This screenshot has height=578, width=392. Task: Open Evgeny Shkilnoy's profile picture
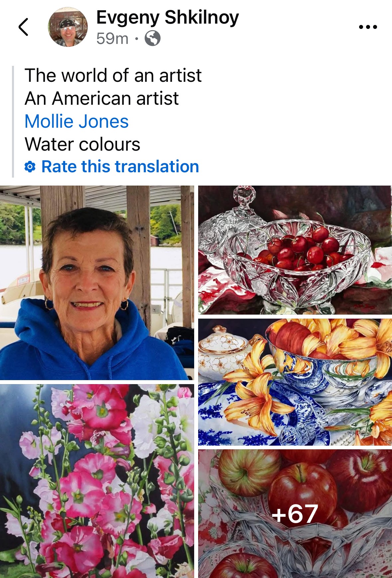(68, 27)
